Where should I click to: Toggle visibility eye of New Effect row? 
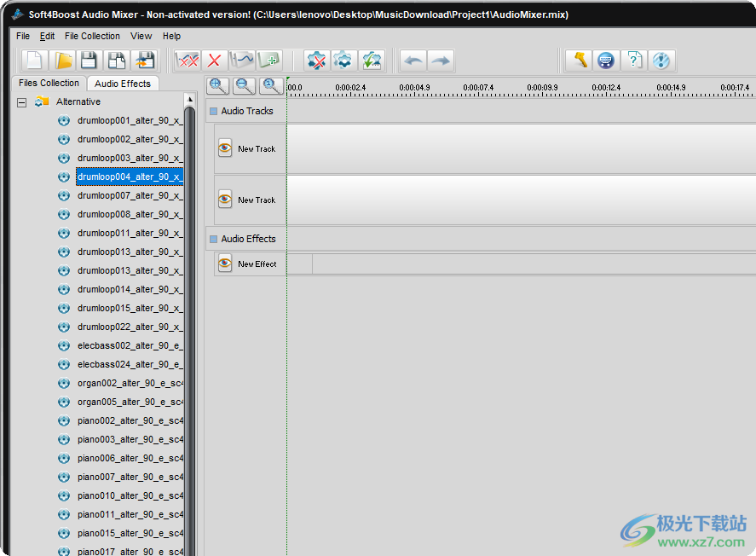(x=225, y=264)
